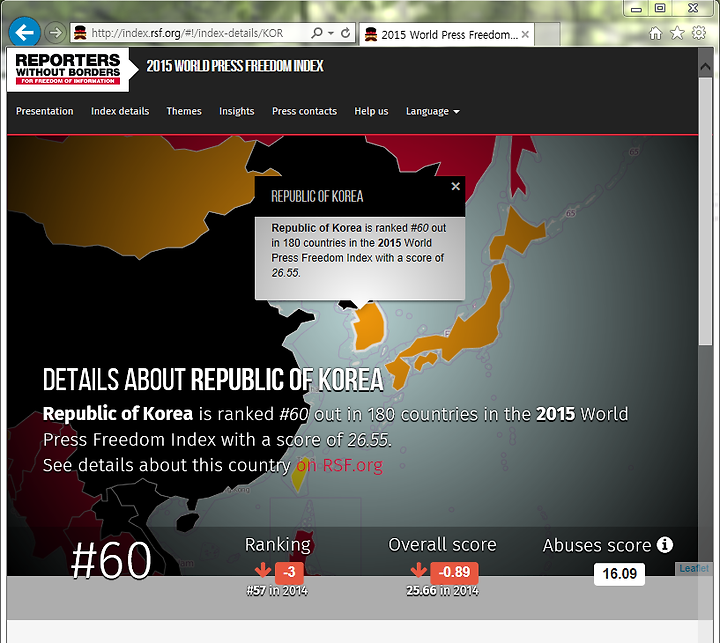720x643 pixels.
Task: Select the 2015 World Press Freedom tab
Action: (447, 34)
